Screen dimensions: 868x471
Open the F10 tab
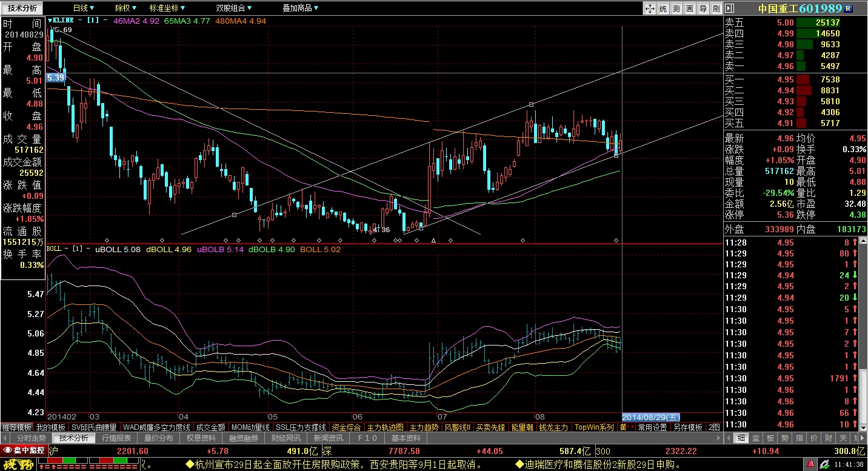(368, 438)
